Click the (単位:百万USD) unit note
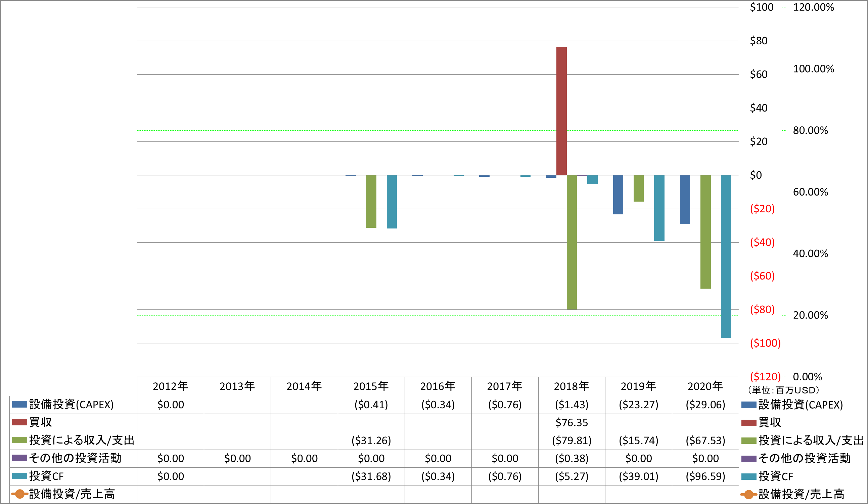This screenshot has width=868, height=504. tap(783, 390)
